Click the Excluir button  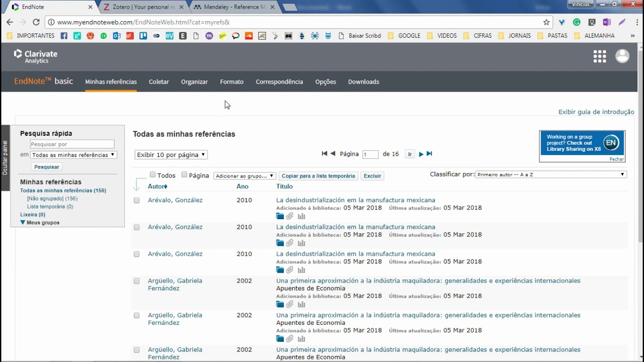[372, 176]
